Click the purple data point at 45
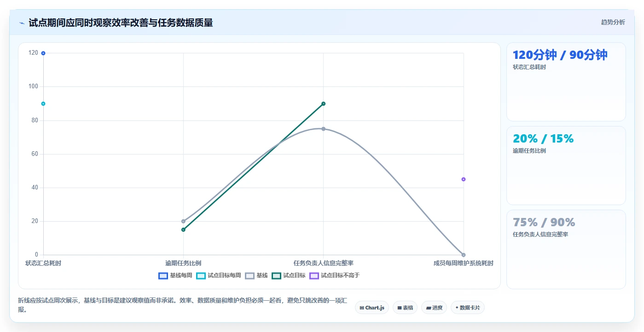 tap(464, 179)
